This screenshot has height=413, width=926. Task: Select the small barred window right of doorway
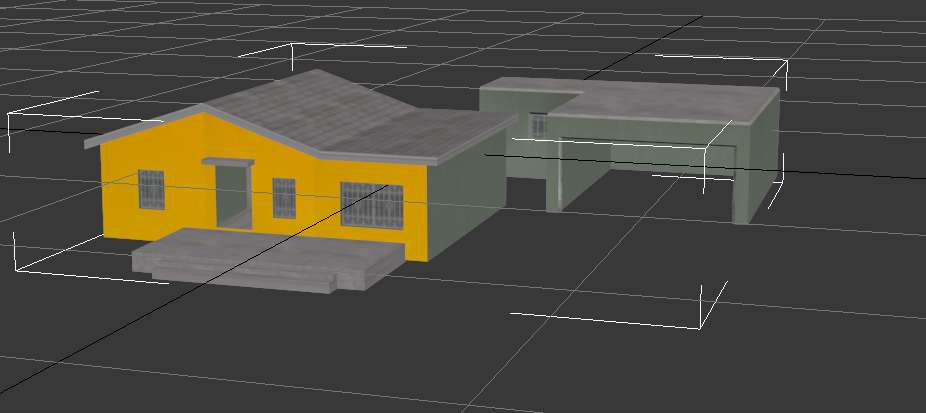click(x=284, y=198)
